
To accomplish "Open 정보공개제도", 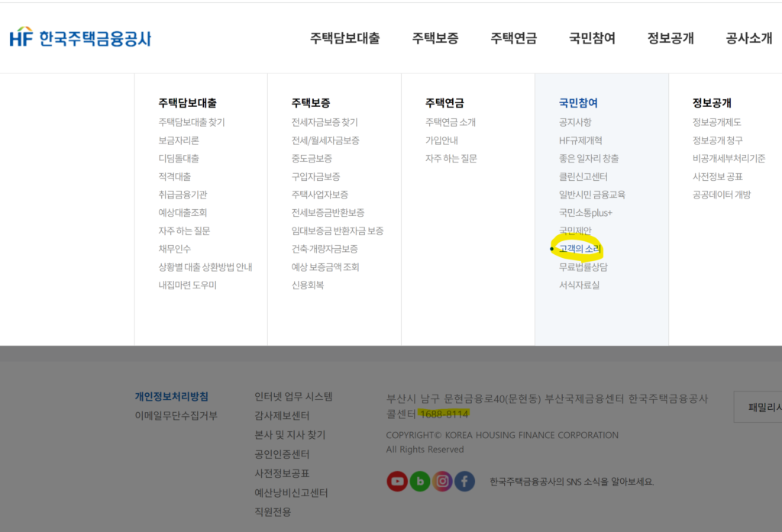I will 716,122.
